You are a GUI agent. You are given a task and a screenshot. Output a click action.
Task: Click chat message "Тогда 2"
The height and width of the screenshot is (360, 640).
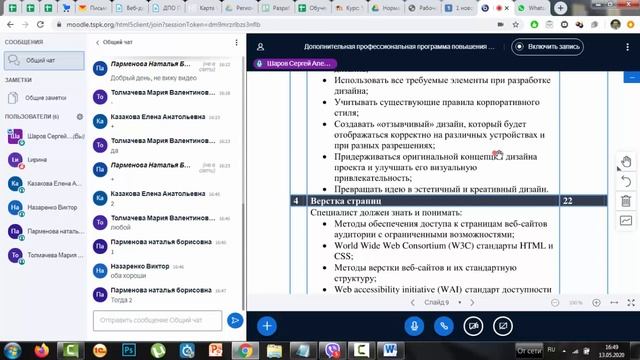coord(122,300)
